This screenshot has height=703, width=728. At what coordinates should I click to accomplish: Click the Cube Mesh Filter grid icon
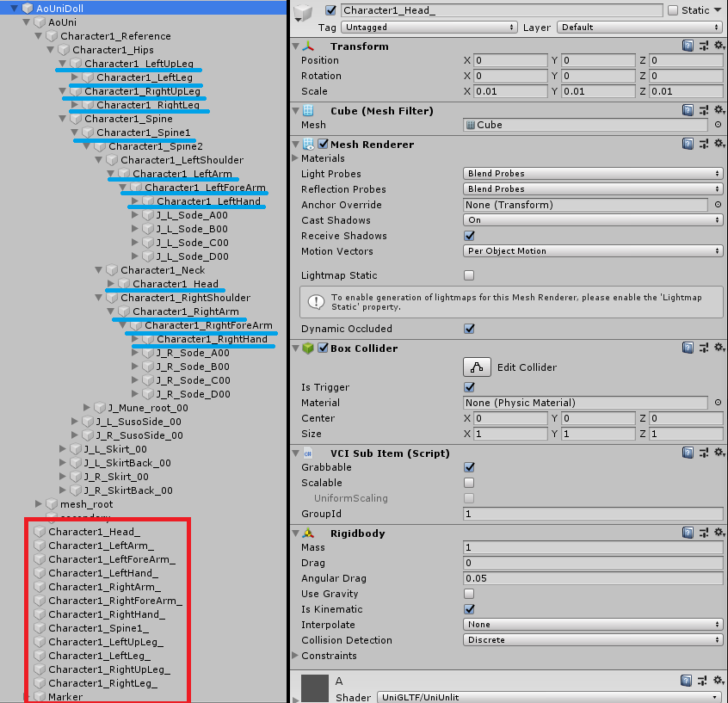[x=308, y=110]
